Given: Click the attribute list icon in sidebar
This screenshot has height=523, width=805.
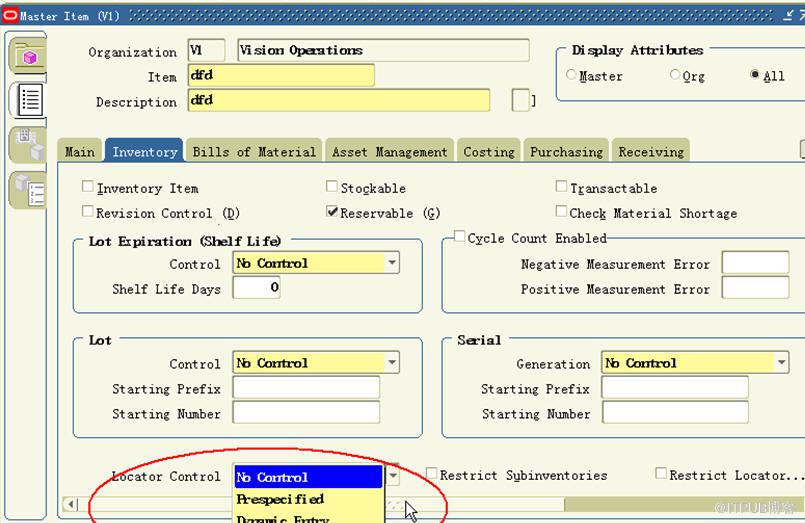Looking at the screenshot, I should coord(29,100).
